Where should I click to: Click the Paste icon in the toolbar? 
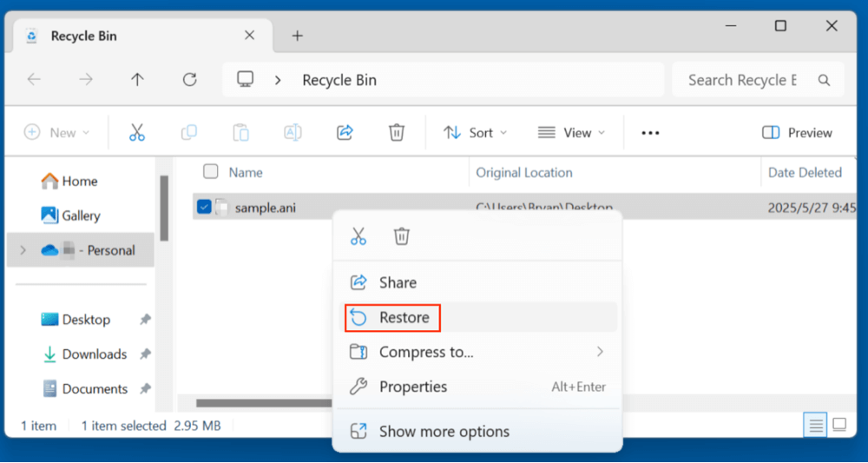240,133
